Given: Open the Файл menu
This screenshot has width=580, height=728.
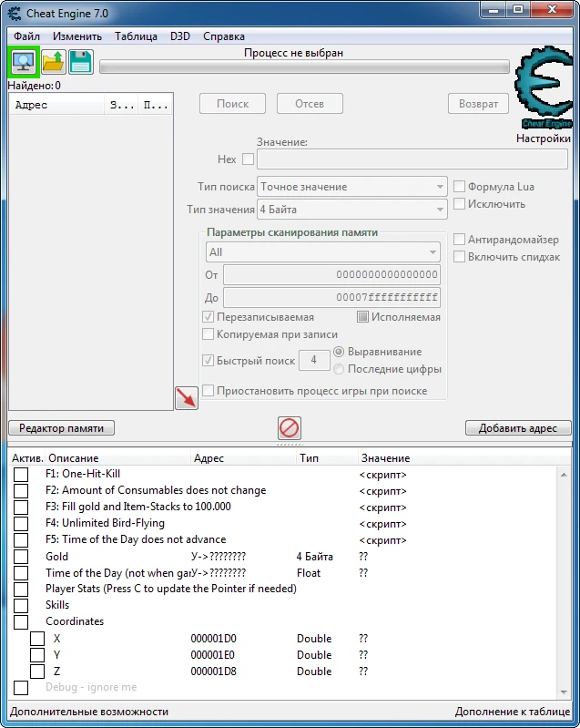Looking at the screenshot, I should coord(26,36).
